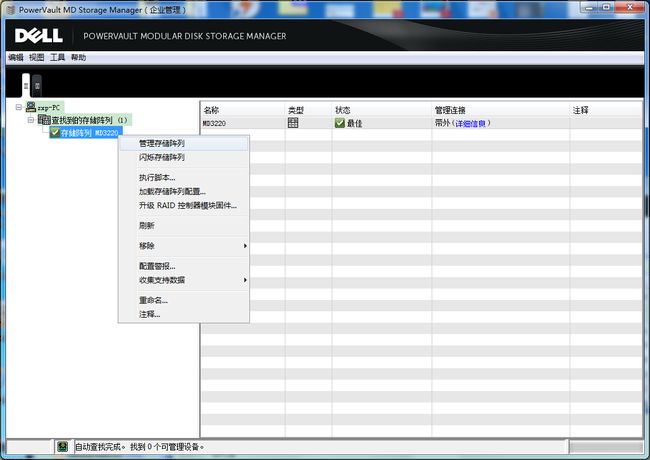Select 查找到的存储阵列 (1) tree label
Image resolution: width=650 pixels, height=460 pixels.
[90, 120]
